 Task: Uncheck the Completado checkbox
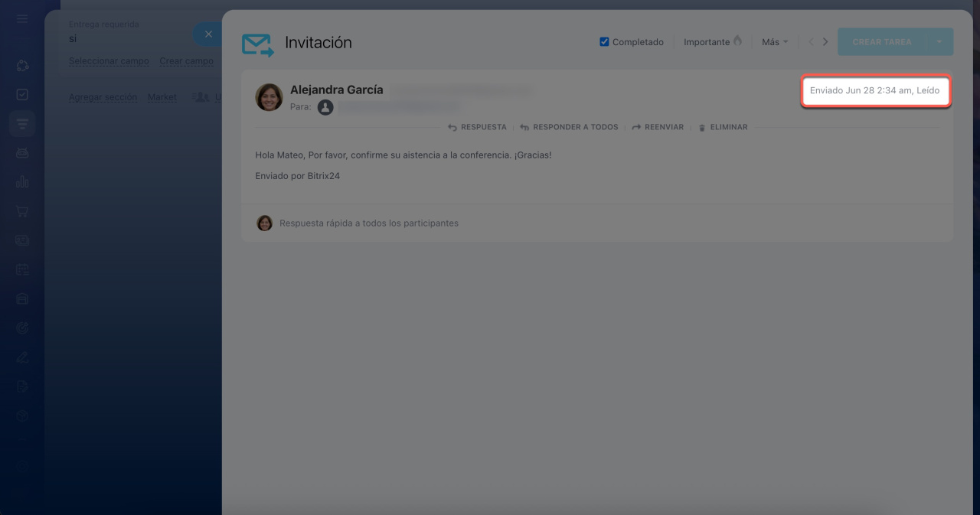click(x=604, y=42)
